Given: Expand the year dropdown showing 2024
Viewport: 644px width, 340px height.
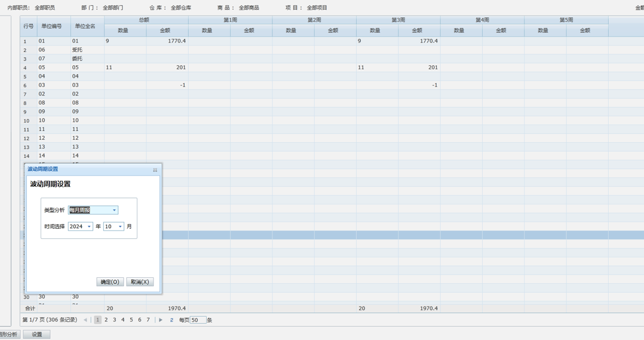Looking at the screenshot, I should pos(89,227).
